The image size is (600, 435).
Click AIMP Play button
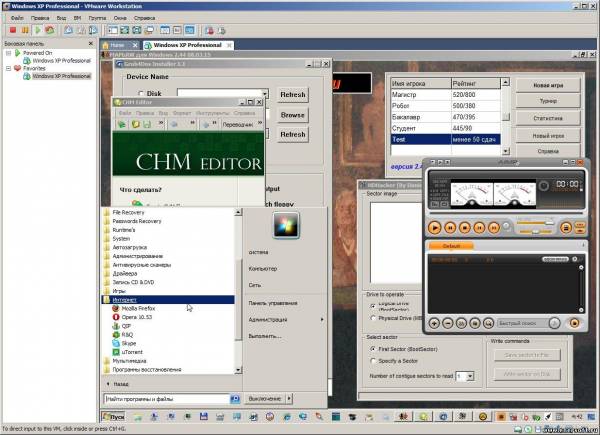tap(434, 228)
